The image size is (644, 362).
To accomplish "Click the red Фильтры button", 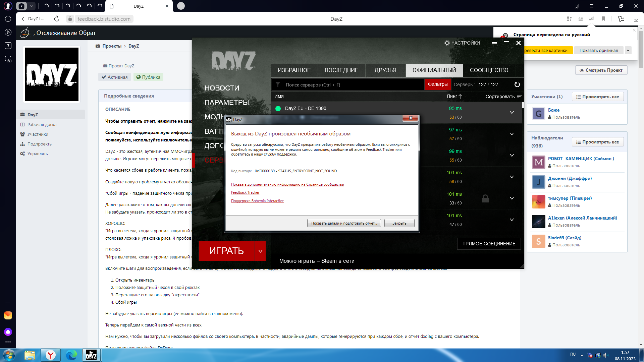I will coord(438,84).
